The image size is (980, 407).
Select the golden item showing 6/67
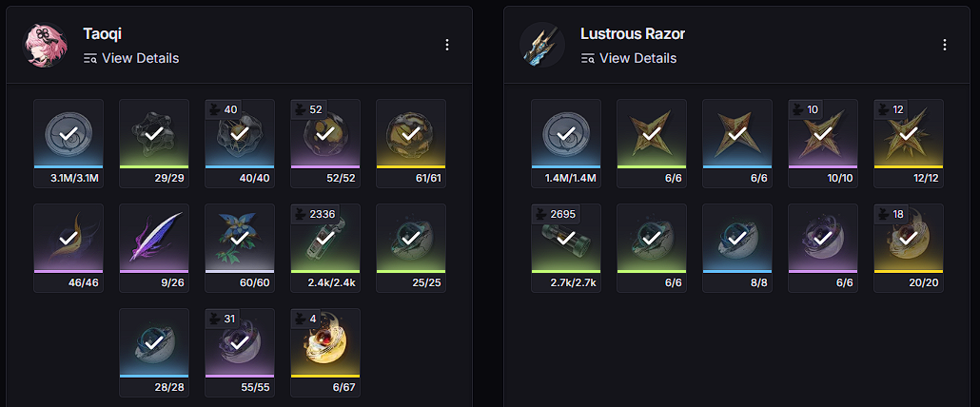coord(325,352)
